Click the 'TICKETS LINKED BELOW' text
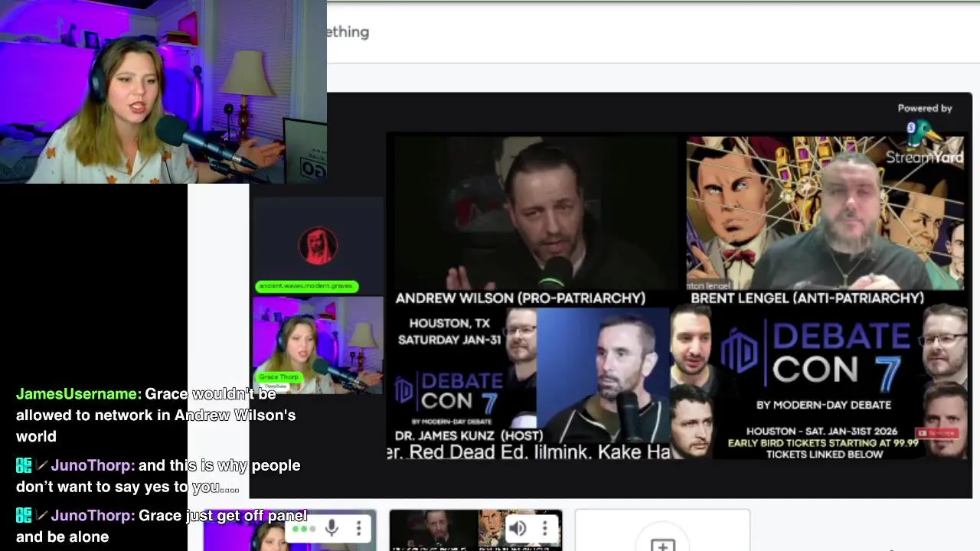The image size is (980, 551). pyautogui.click(x=825, y=454)
